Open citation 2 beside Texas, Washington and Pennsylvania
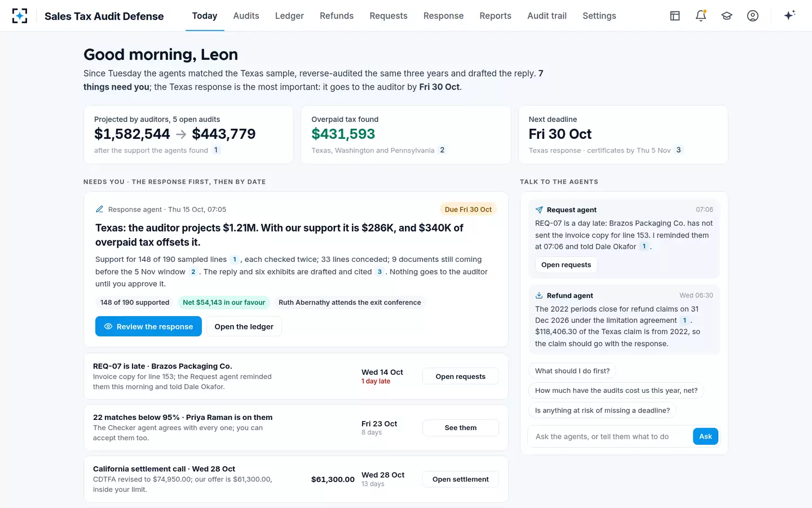 442,150
